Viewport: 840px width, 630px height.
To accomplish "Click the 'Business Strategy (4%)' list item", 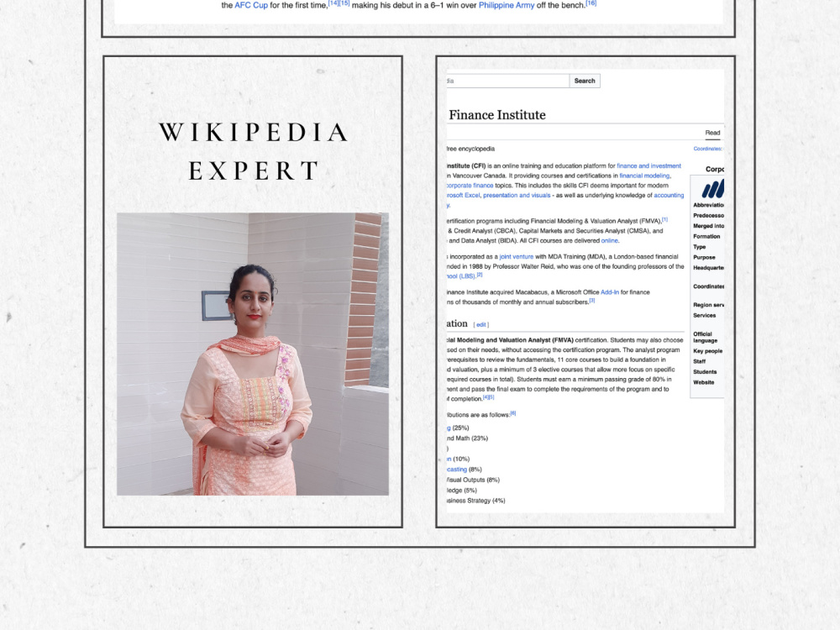I will tap(475, 501).
